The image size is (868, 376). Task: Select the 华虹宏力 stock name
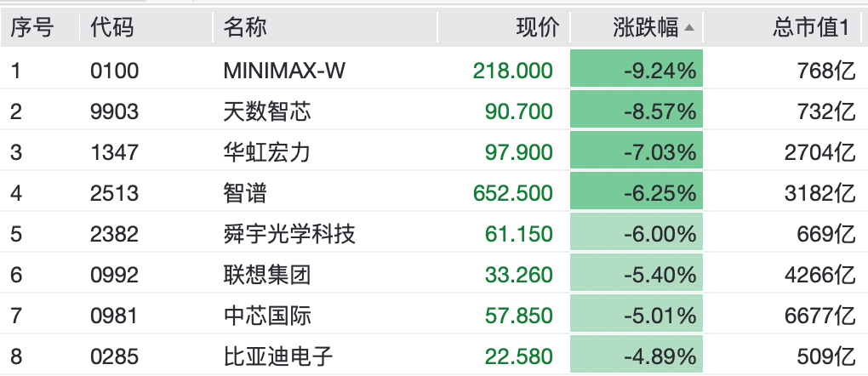(x=267, y=152)
